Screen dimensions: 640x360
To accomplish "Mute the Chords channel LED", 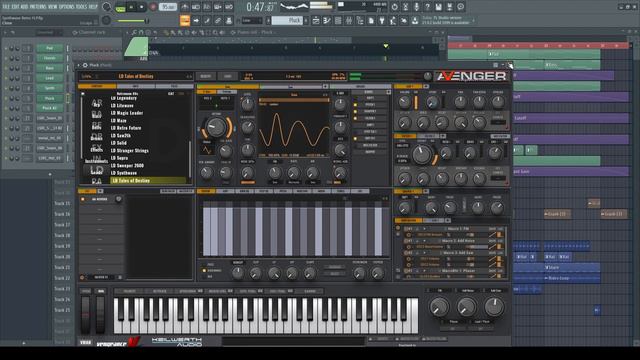I will [7, 58].
